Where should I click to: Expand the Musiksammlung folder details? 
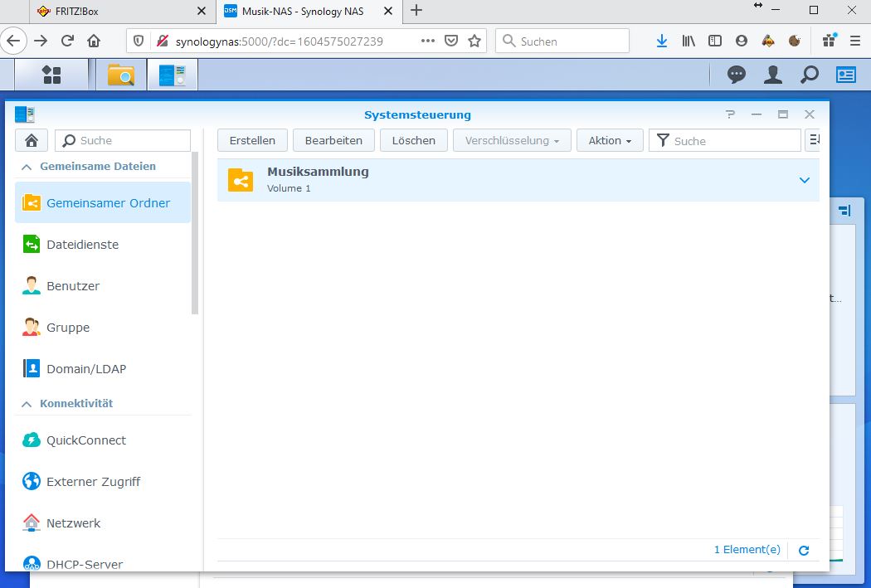pos(804,180)
